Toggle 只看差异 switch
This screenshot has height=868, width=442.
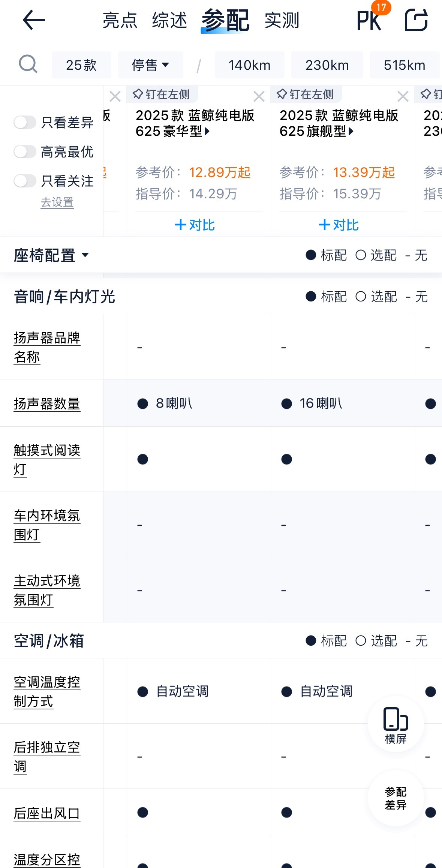click(x=25, y=122)
